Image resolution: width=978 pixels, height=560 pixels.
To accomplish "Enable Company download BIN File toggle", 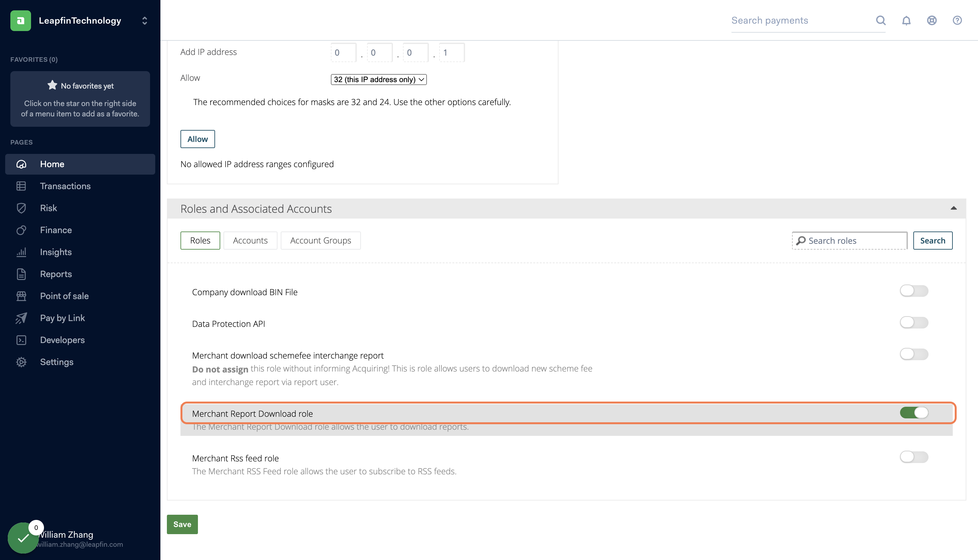I will pos(914,291).
